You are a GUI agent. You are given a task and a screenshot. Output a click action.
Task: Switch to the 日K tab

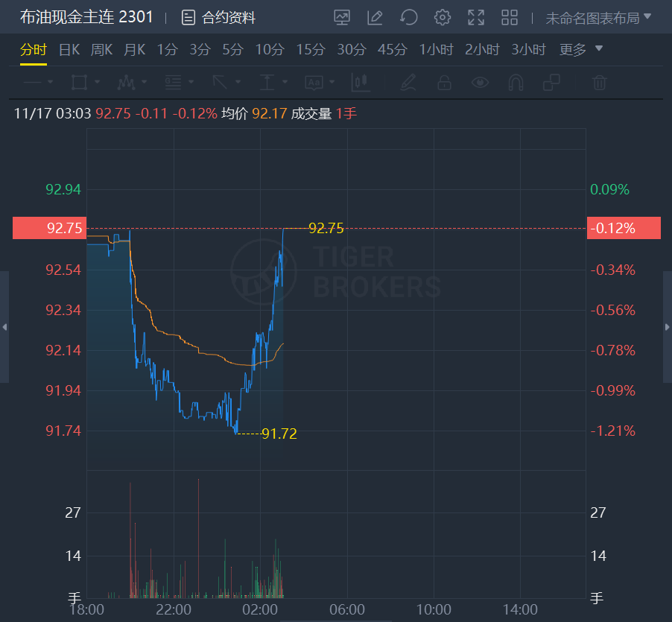[x=69, y=50]
